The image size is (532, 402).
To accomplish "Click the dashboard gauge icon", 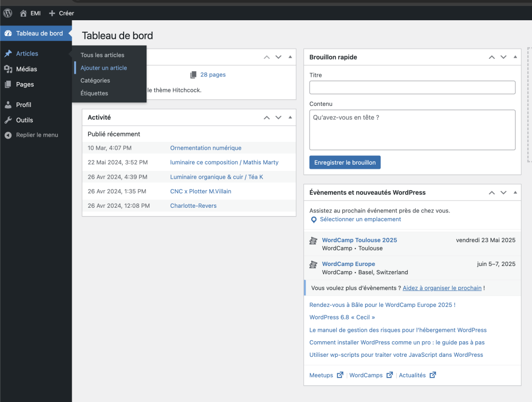I will [x=8, y=33].
